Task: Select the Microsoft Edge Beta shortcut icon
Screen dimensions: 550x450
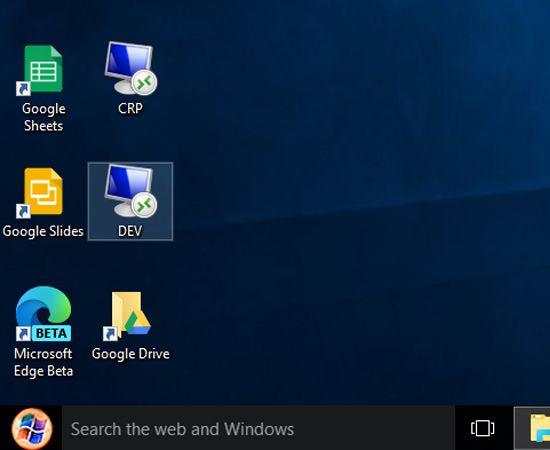Action: [43, 314]
